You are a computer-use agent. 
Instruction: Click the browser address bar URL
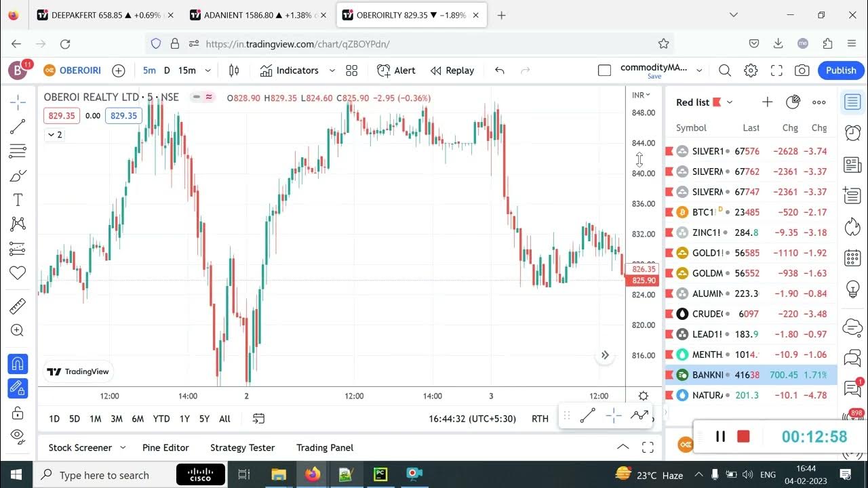click(x=298, y=43)
